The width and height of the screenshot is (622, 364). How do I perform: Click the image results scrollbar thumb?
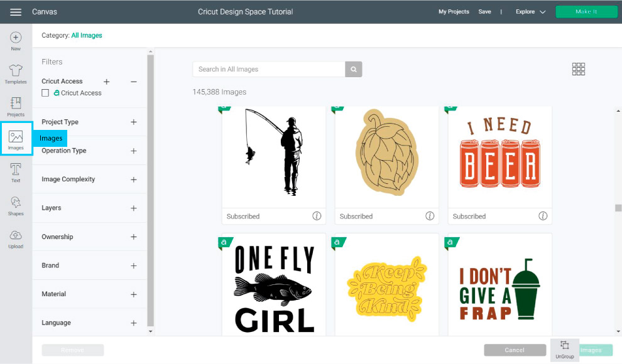point(618,208)
